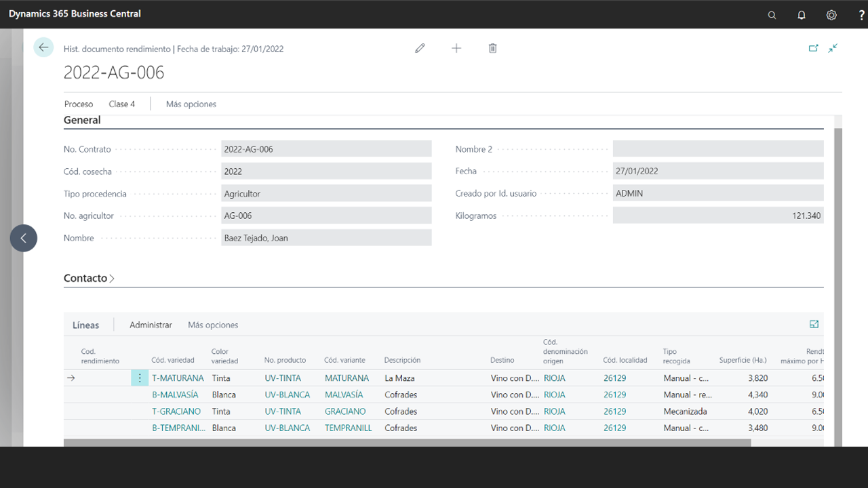Open row options for T-MATURANA line
Image resolution: width=868 pixels, height=488 pixels.
point(140,378)
